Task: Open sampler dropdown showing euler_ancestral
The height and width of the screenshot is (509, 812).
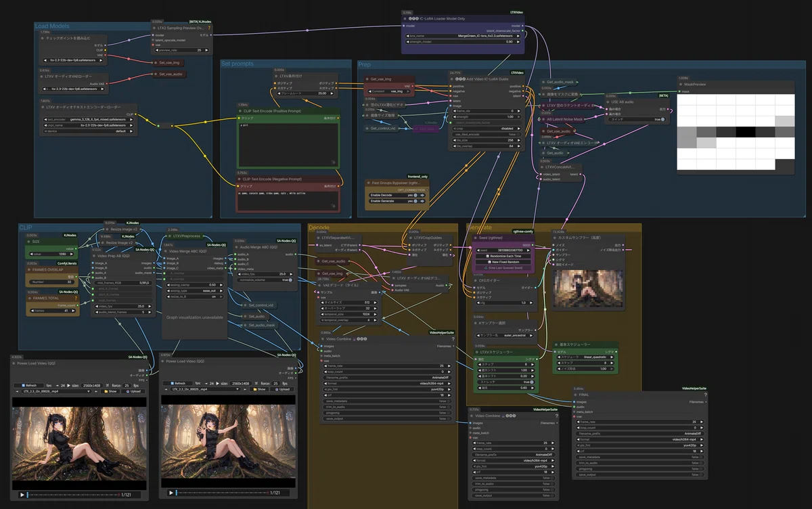Action: tap(505, 335)
